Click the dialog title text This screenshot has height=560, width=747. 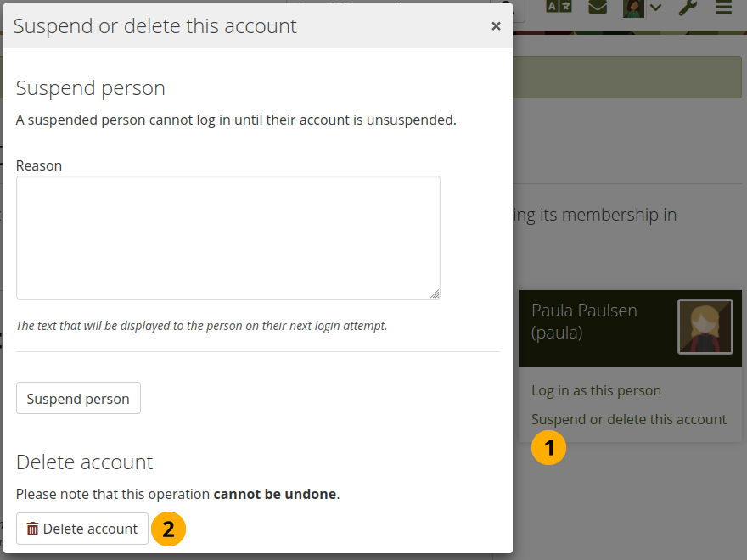(x=155, y=26)
